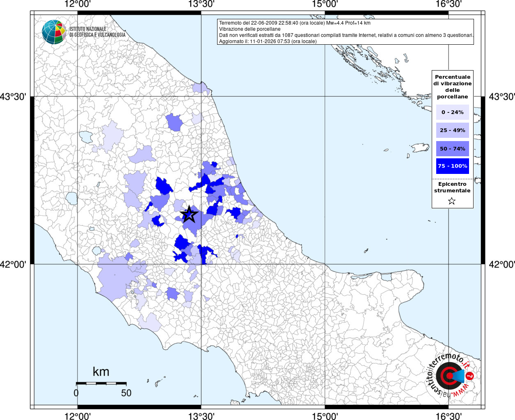Click the 'Terremoto del 22-06-2009' title line
This screenshot has height=420, width=515.
pos(295,23)
